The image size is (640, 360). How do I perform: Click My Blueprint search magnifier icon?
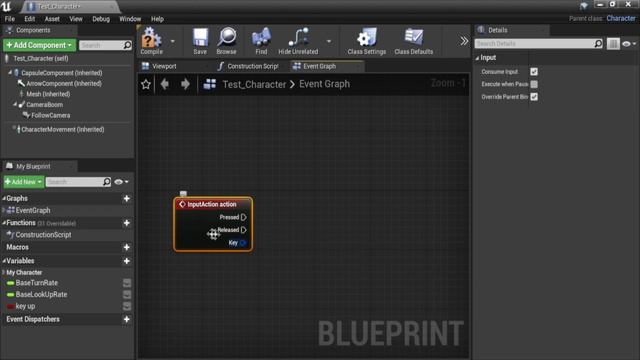[x=107, y=182]
